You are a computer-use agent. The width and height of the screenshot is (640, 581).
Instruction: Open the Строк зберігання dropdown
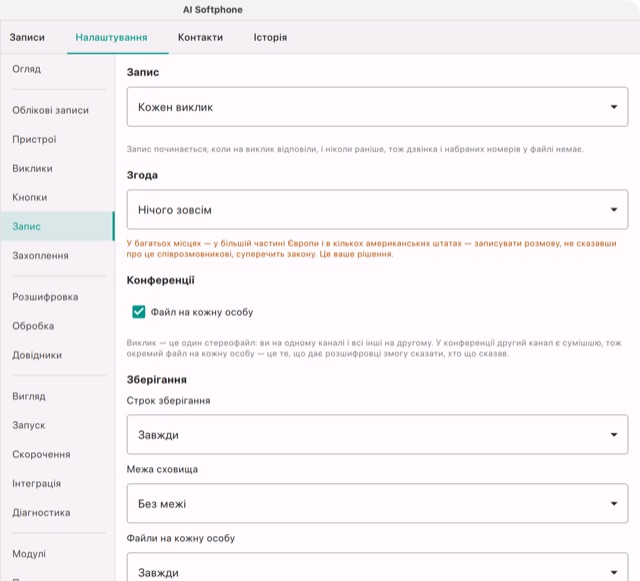(x=377, y=434)
